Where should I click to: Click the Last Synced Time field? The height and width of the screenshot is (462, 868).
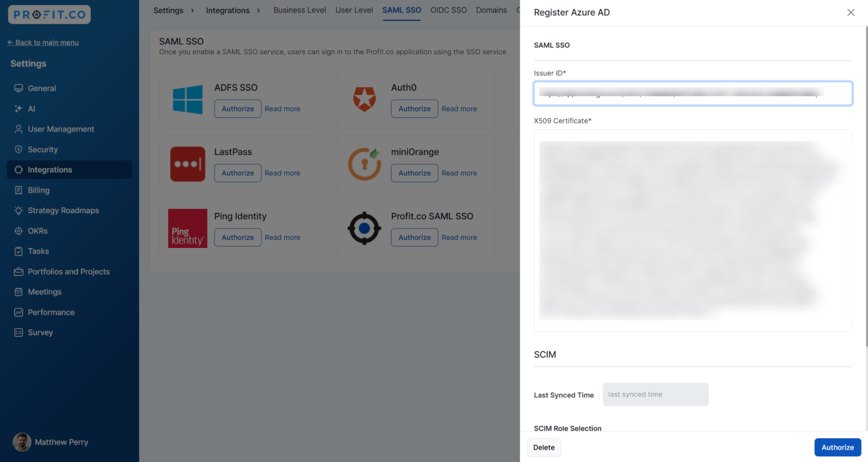point(655,394)
